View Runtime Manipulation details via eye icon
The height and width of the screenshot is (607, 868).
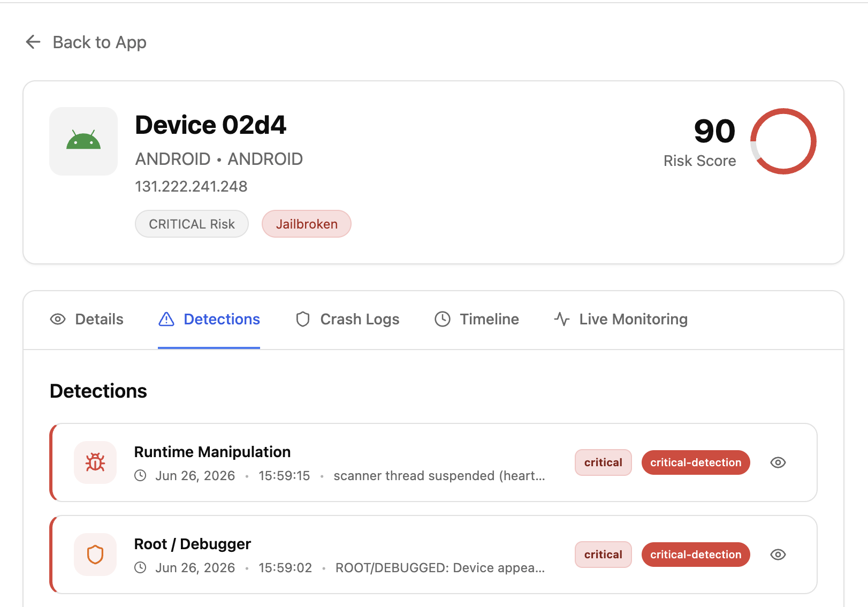(x=778, y=462)
